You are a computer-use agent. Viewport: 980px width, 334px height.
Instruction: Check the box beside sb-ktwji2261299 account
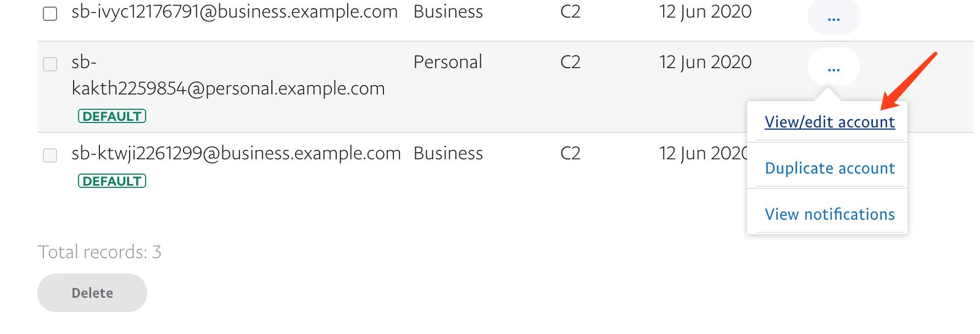[x=50, y=155]
